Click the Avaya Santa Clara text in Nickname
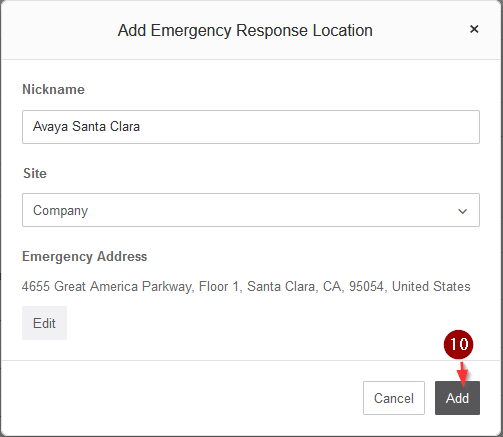This screenshot has width=503, height=437. (x=86, y=127)
